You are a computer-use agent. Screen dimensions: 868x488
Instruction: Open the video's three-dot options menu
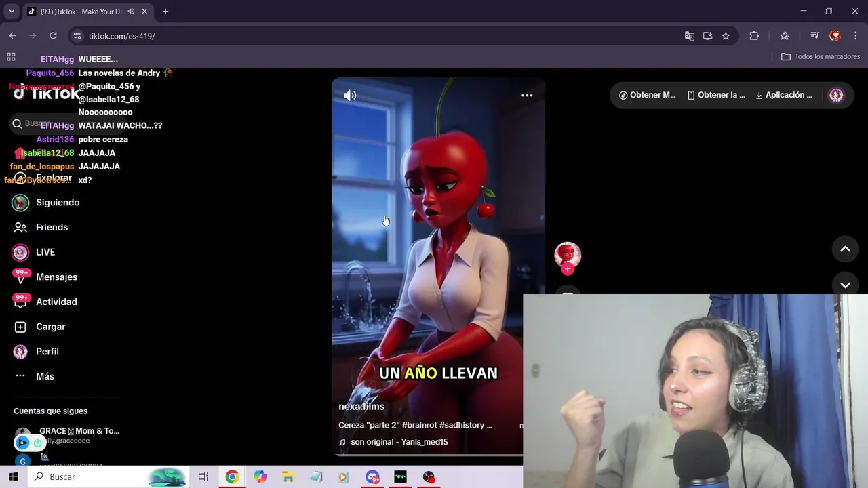(527, 96)
